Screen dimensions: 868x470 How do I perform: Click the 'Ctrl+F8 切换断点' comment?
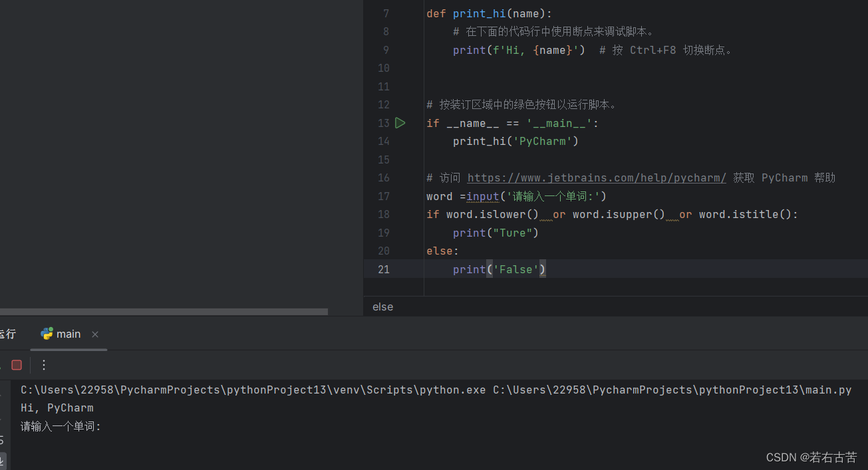point(680,50)
